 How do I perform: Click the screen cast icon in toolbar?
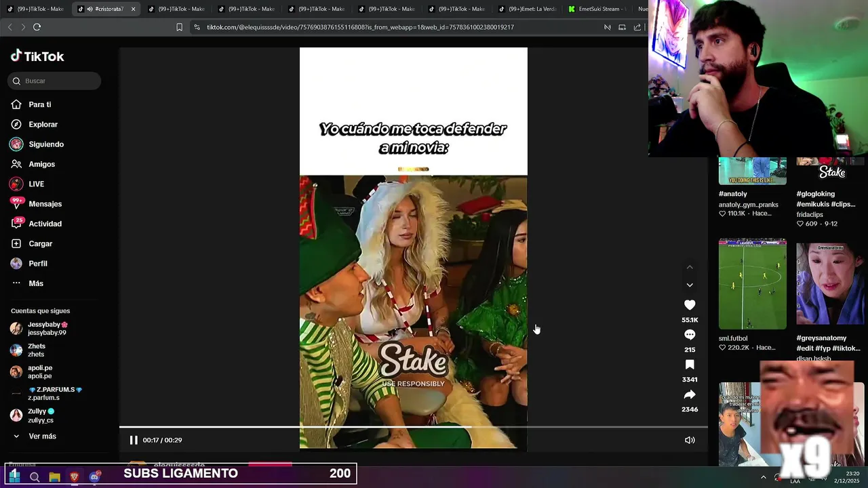(x=622, y=27)
